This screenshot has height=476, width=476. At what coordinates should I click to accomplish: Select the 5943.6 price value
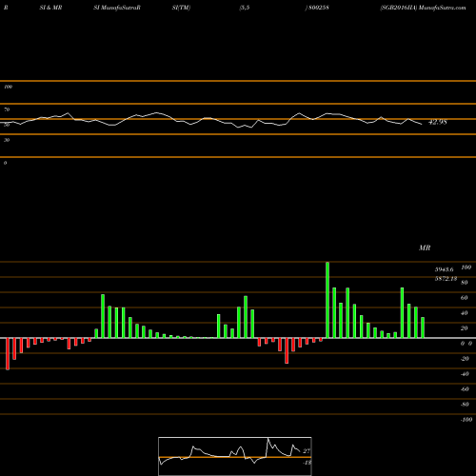tap(444, 269)
